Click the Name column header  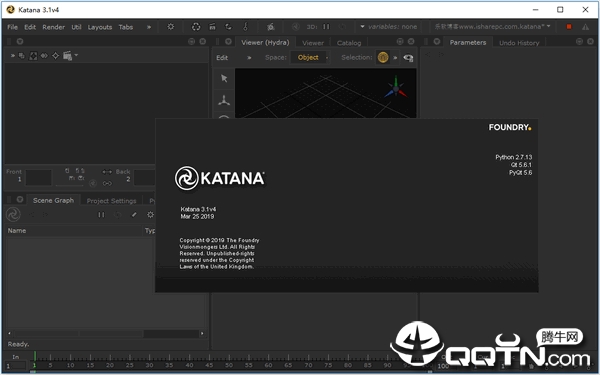click(x=74, y=230)
